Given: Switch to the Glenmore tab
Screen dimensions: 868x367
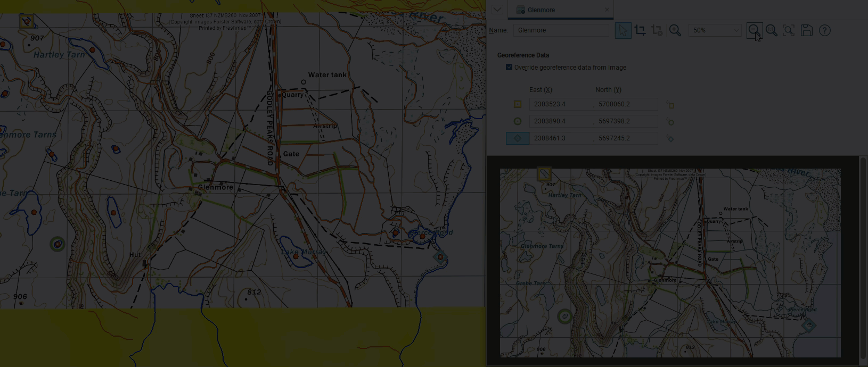Looking at the screenshot, I should click(541, 10).
